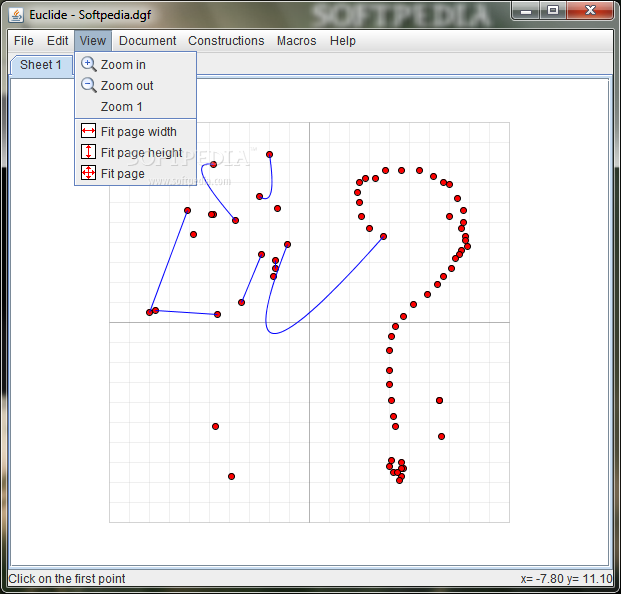Image resolution: width=621 pixels, height=594 pixels.
Task: Click the Fit page width arrow icon
Action: click(x=88, y=131)
